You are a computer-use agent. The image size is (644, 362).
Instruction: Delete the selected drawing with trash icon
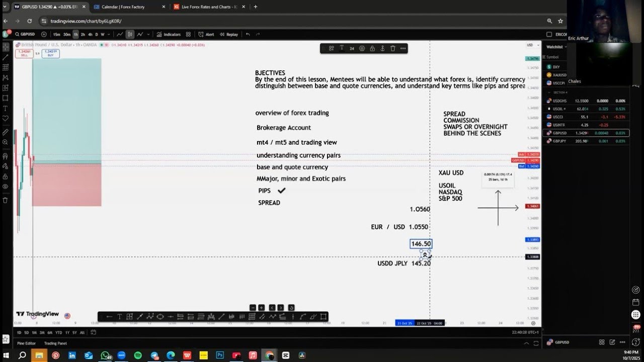click(x=393, y=48)
